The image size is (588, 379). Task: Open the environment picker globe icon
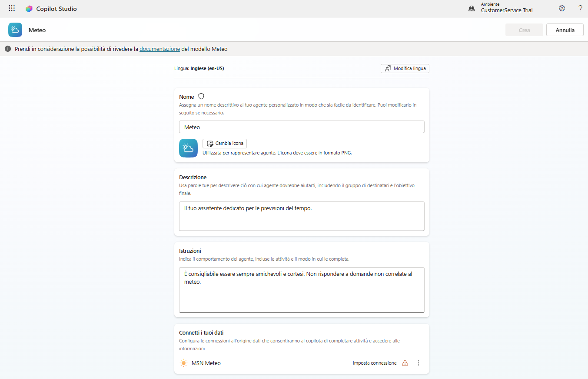click(472, 8)
